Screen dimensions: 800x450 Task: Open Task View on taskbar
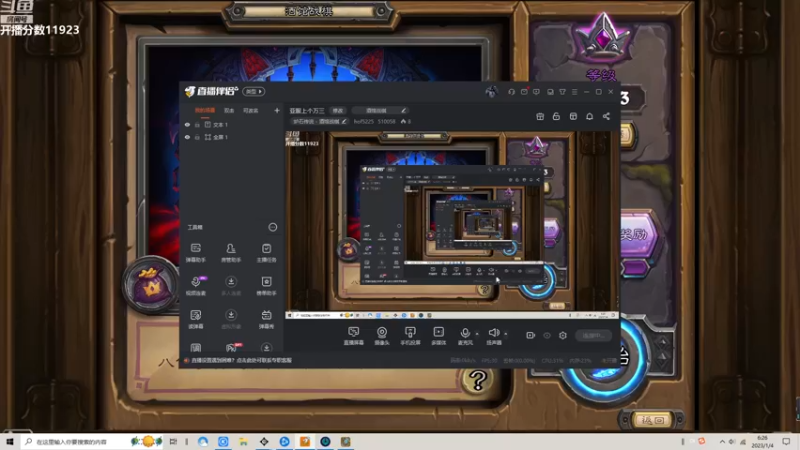173,441
